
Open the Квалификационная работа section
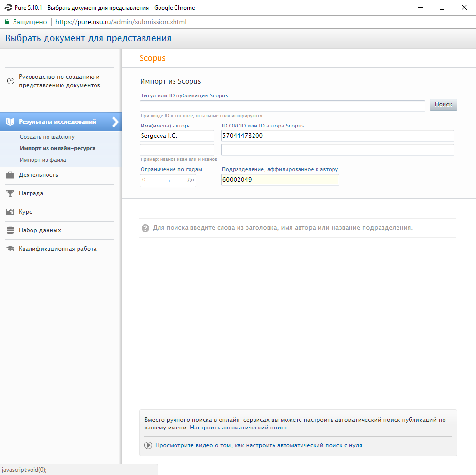pyautogui.click(x=58, y=249)
